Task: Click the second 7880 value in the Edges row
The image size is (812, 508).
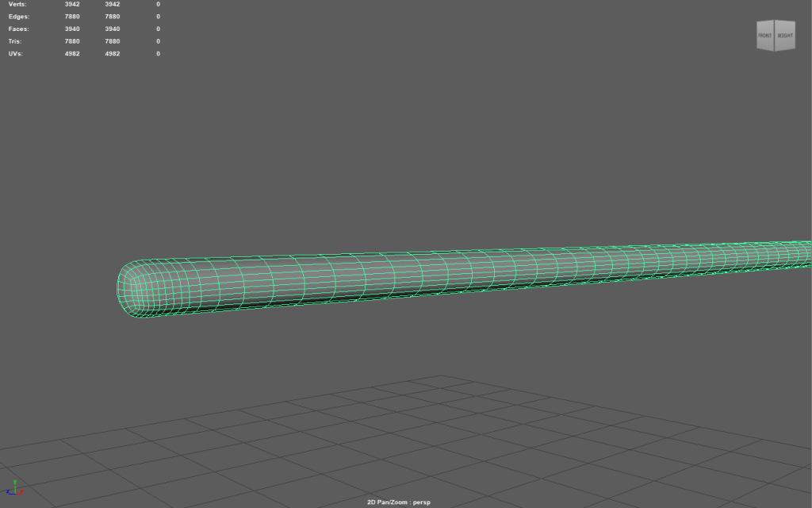Action: pyautogui.click(x=112, y=17)
